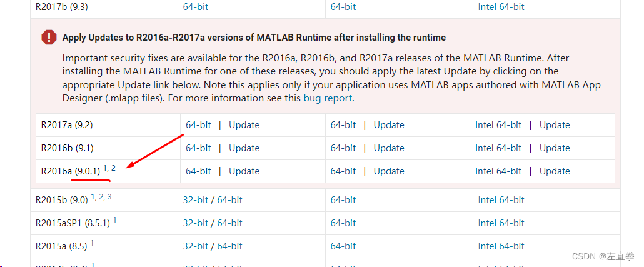Open R2016a Linux Update link
Screen dimensions: 644x267
[x=388, y=171]
